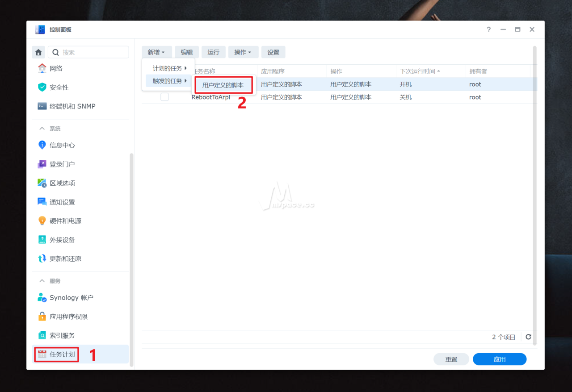Collapse the 系统 section header

point(50,129)
